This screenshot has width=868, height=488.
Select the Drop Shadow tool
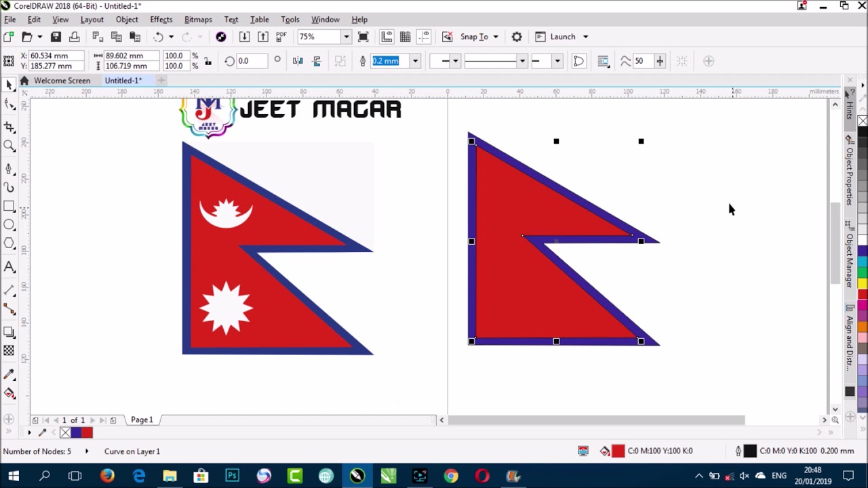9,332
